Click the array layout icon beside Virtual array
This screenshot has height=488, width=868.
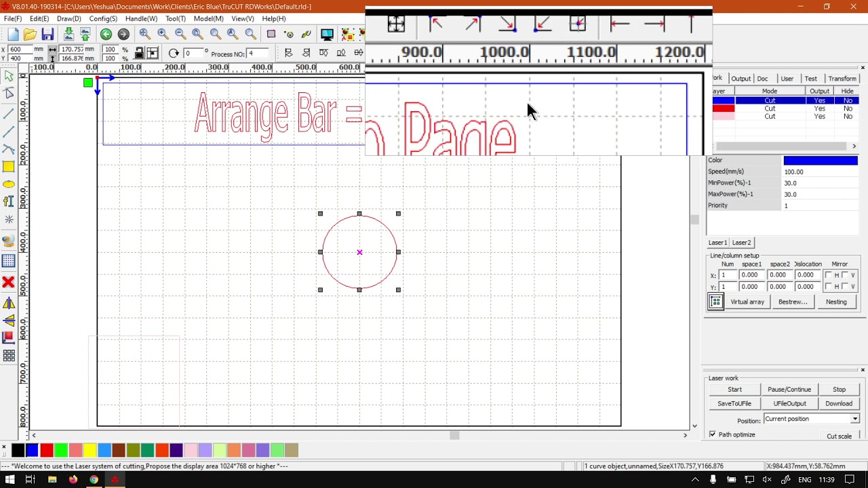(716, 302)
